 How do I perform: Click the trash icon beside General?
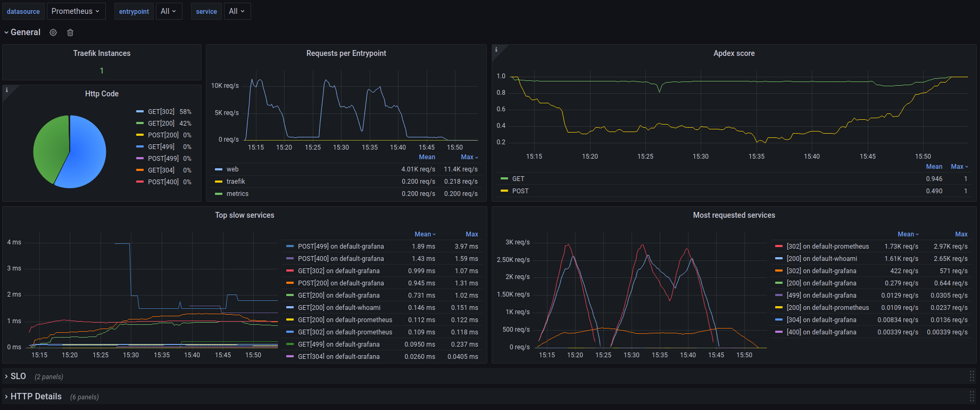pyautogui.click(x=70, y=32)
